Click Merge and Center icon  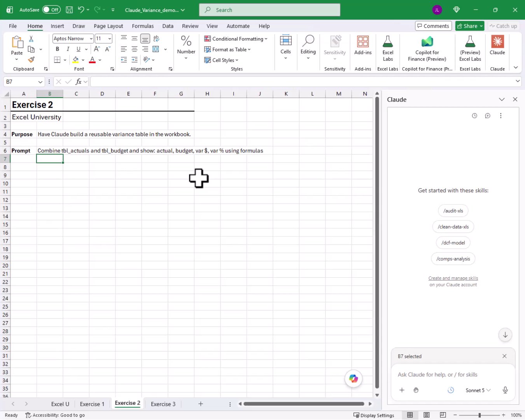[x=156, y=49]
